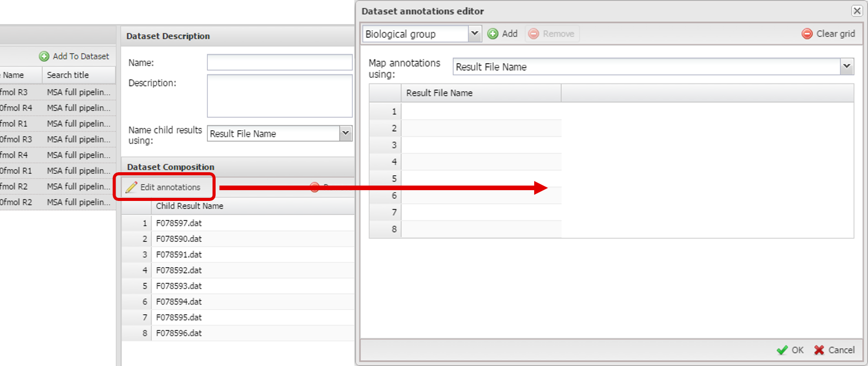
Task: Focus the Description text area
Action: click(x=280, y=96)
